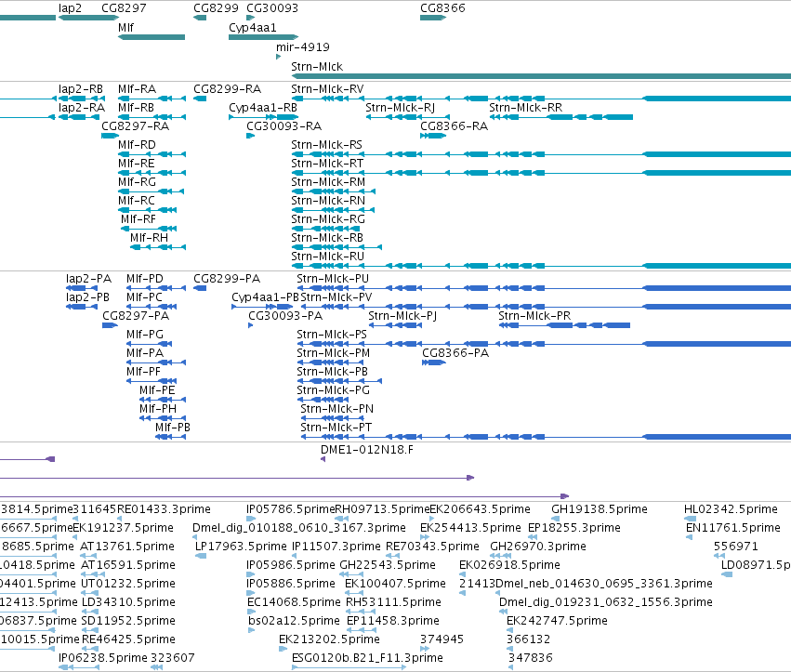Select EST HL02342.5prime
The width and height of the screenshot is (791, 672).
coord(731,509)
